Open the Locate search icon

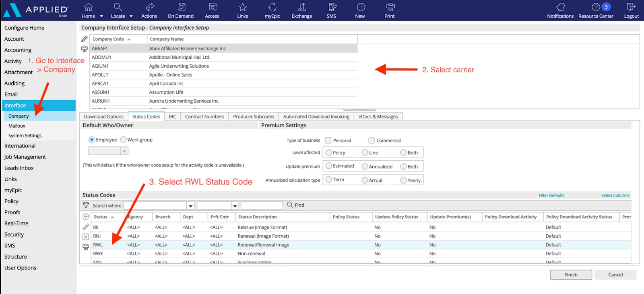coord(118,7)
